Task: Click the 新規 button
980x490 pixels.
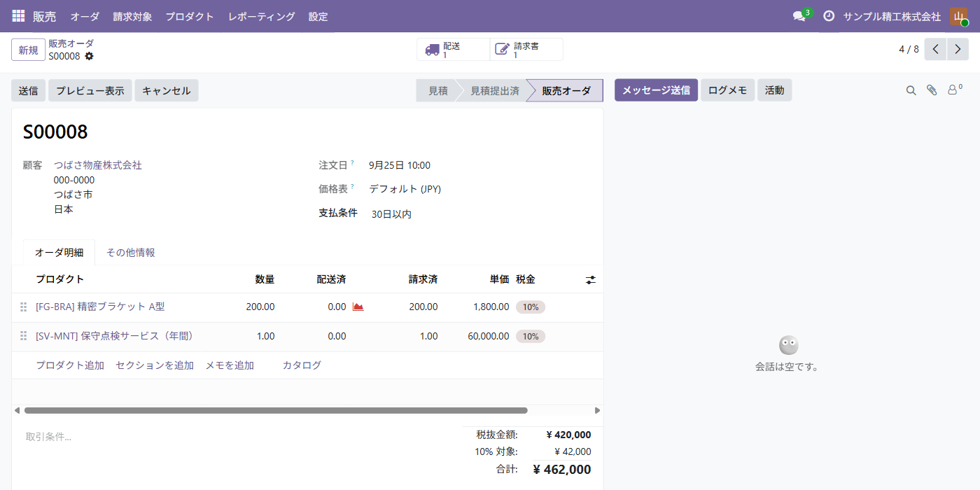Action: point(29,50)
